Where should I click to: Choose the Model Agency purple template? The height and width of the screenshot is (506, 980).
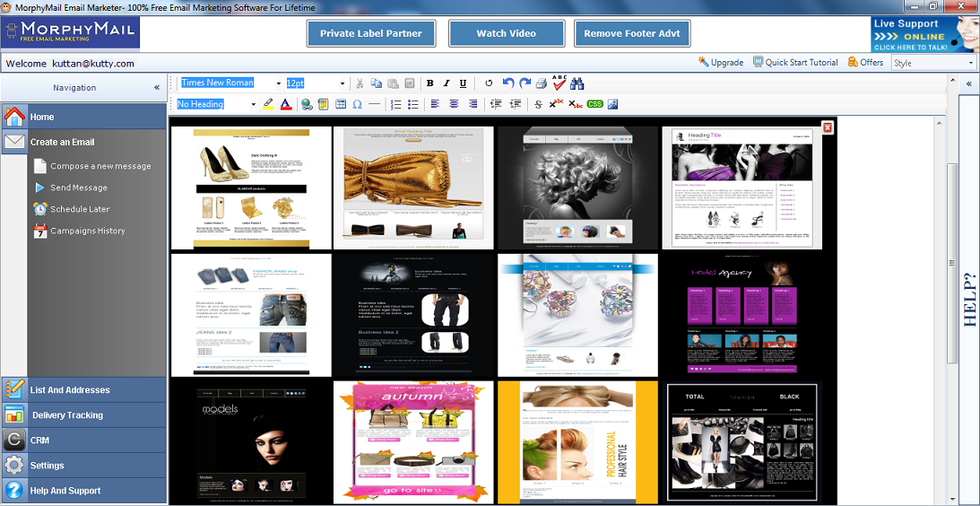click(742, 315)
